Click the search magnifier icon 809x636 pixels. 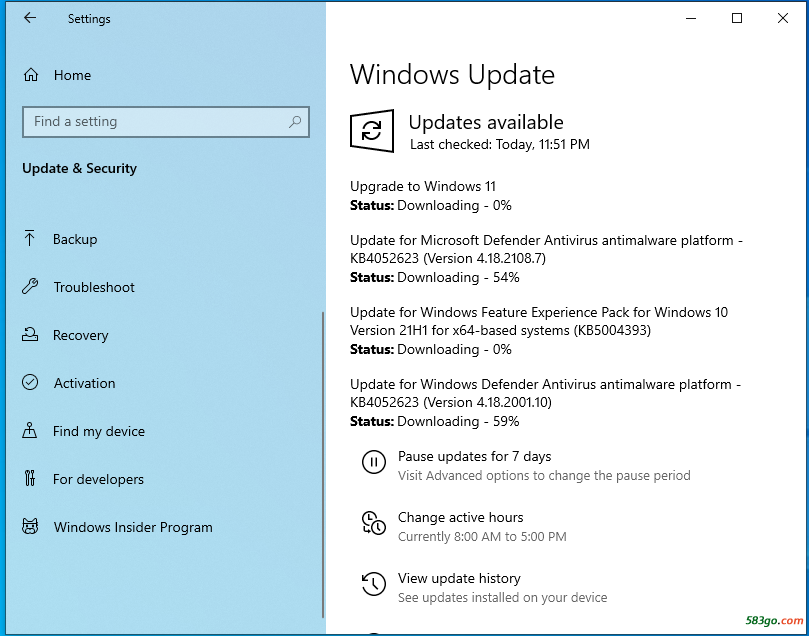tap(295, 122)
